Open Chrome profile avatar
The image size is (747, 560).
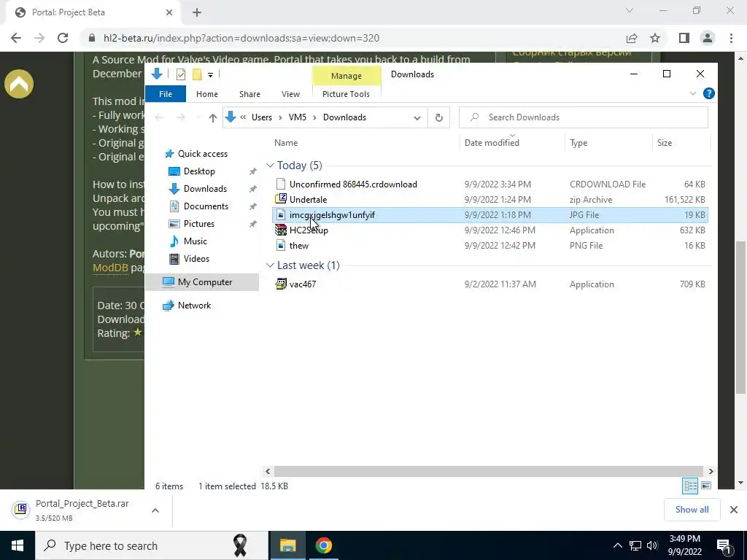coord(708,38)
